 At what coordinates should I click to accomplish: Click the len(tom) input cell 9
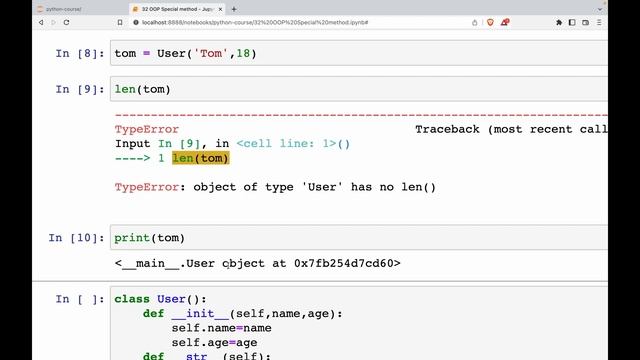pyautogui.click(x=359, y=89)
